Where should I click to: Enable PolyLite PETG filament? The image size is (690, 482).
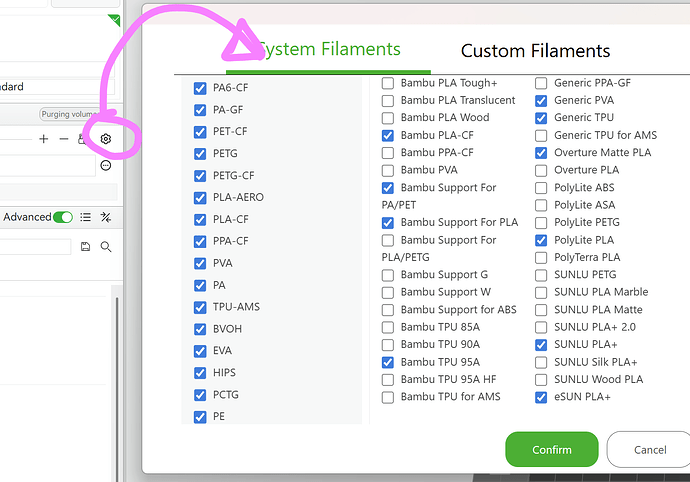(x=541, y=223)
